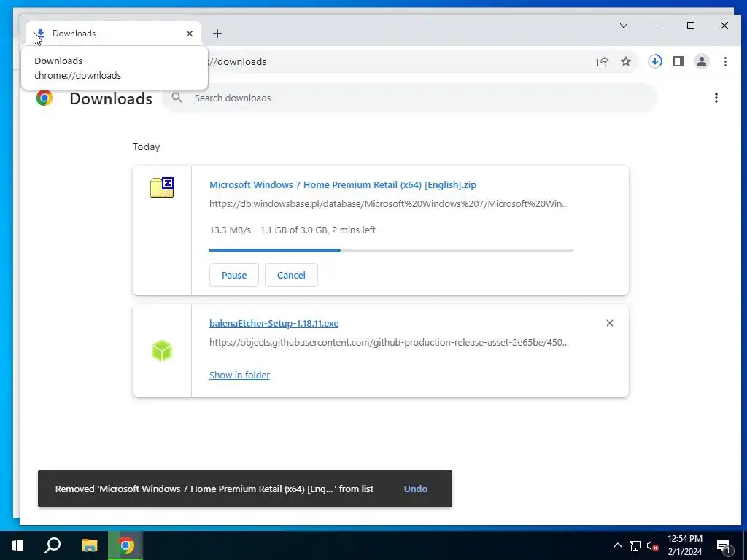Remove balenaEtcher entry from the list

click(x=609, y=323)
